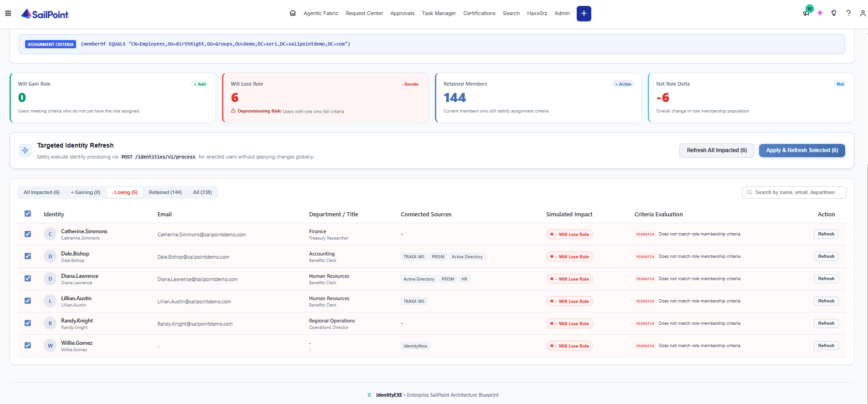This screenshot has width=868, height=404.
Task: Open announcements megaphone with badge 15
Action: point(806,13)
